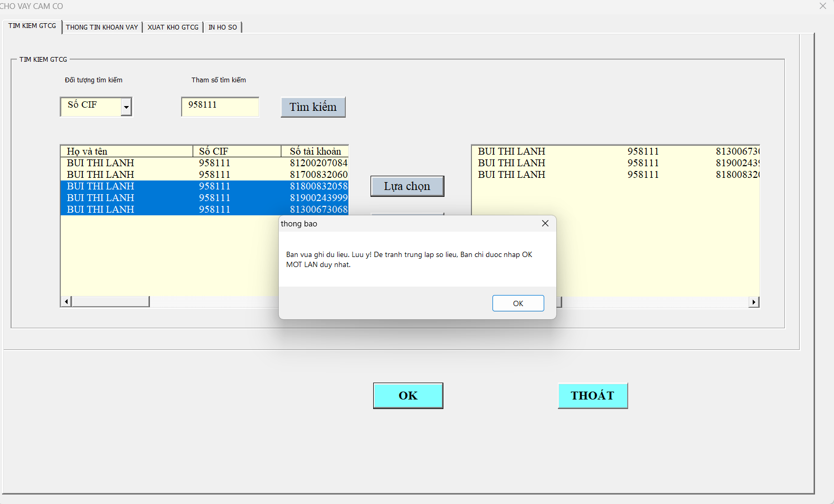Click the Số CIF column header
The image size is (834, 504).
237,151
